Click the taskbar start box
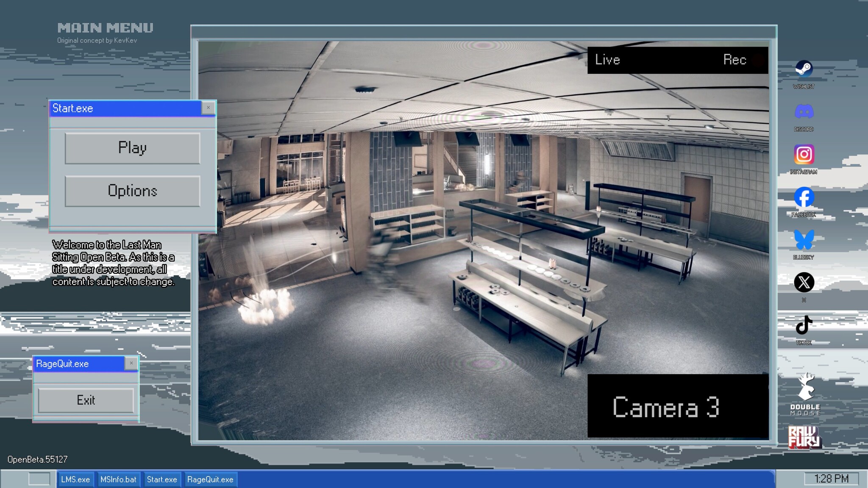The width and height of the screenshot is (868, 488). (39, 479)
